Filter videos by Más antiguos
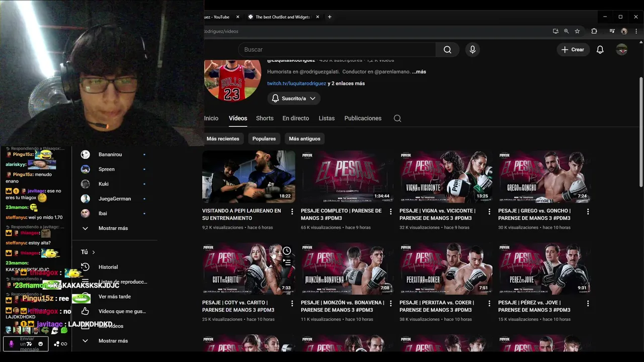This screenshot has width=644, height=362. pyautogui.click(x=304, y=139)
